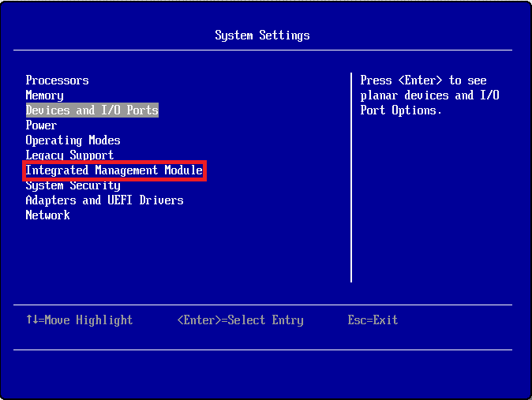
Task: Choose the Operating Modes entry
Action: tap(73, 140)
